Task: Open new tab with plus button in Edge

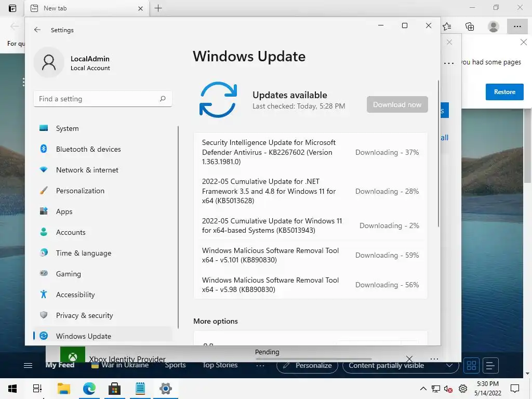Action: 158,8
